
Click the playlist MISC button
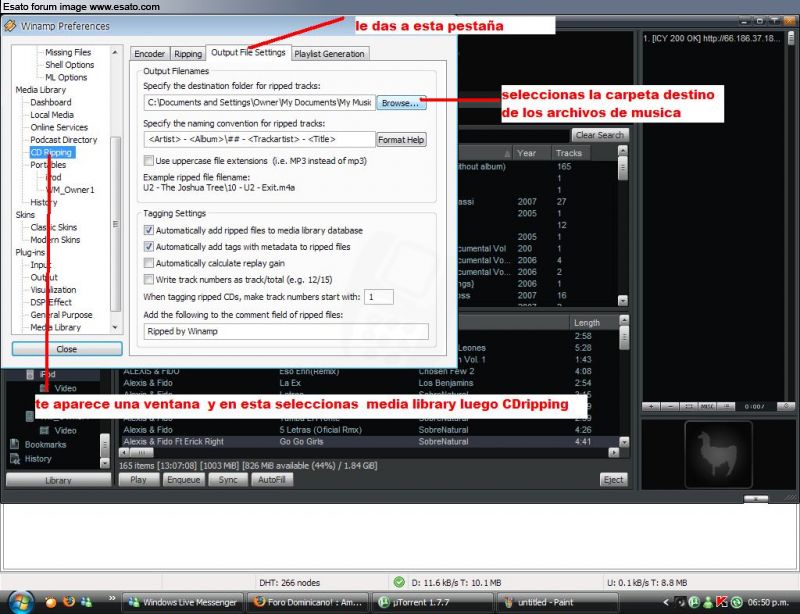point(707,406)
